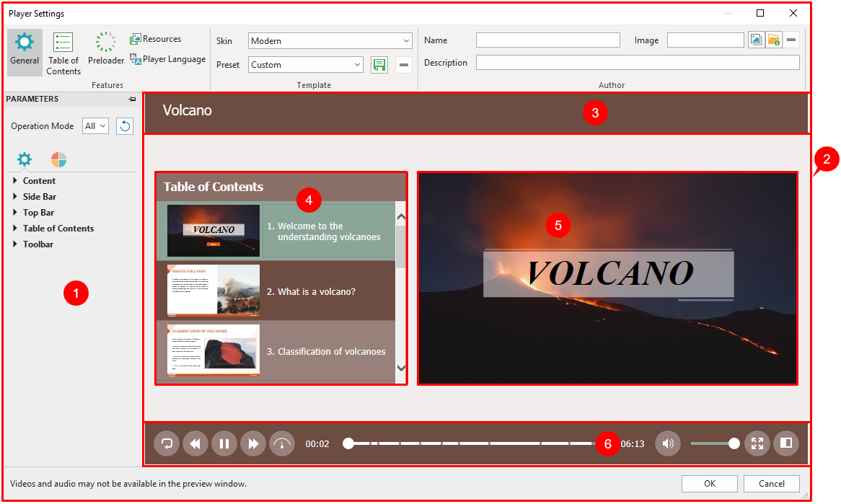Viewport: 841px width, 504px height.
Task: Toggle fullscreen mode in the player
Action: (757, 443)
